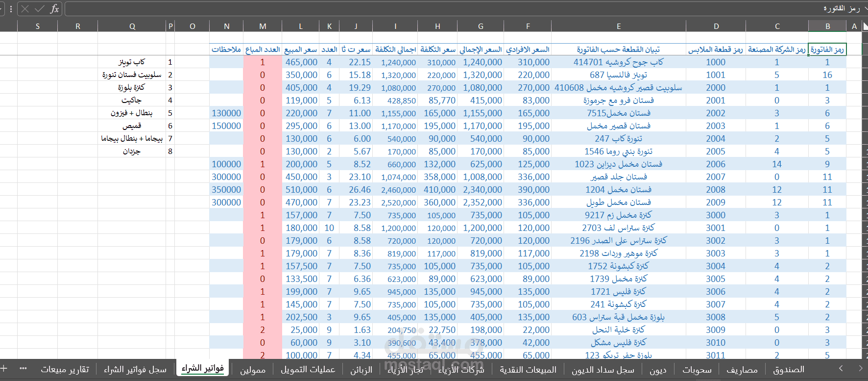
Task: Add a new sheet with plus icon
Action: point(4,368)
